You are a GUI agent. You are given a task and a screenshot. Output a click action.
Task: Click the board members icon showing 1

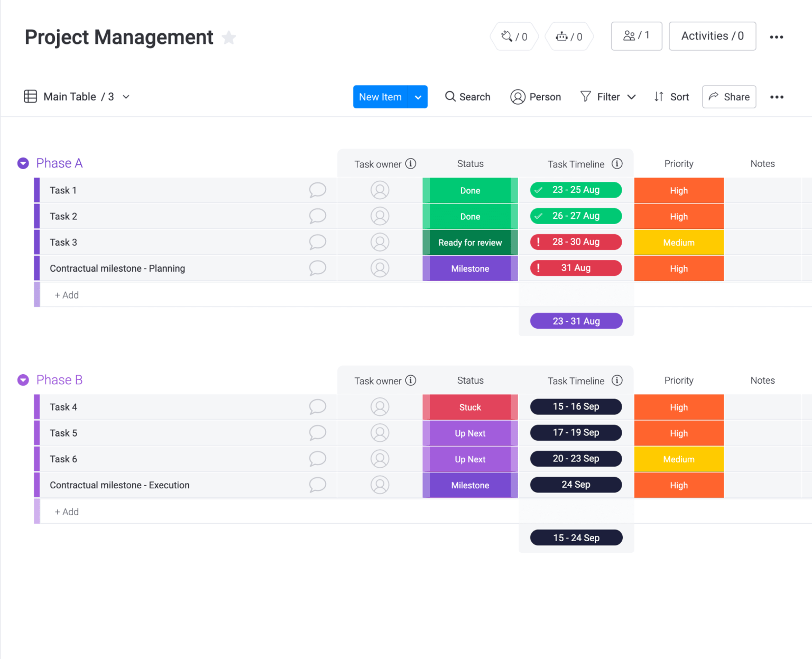(x=636, y=36)
